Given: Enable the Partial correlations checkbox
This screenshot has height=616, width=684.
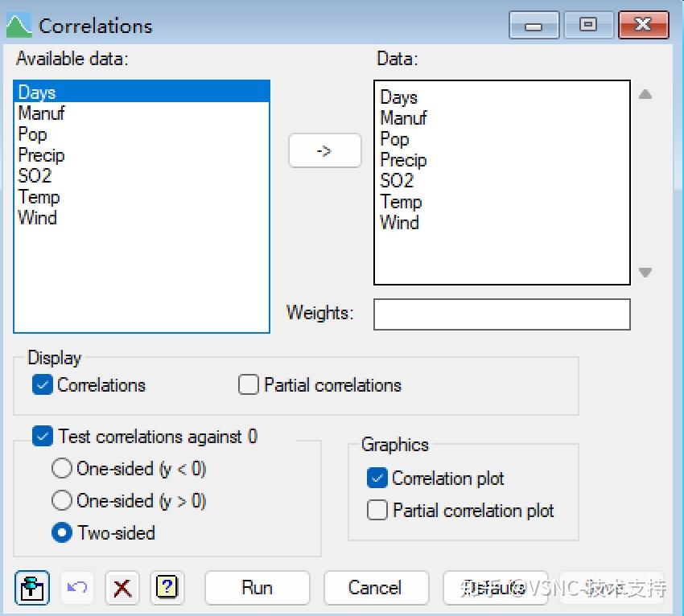Looking at the screenshot, I should point(249,385).
